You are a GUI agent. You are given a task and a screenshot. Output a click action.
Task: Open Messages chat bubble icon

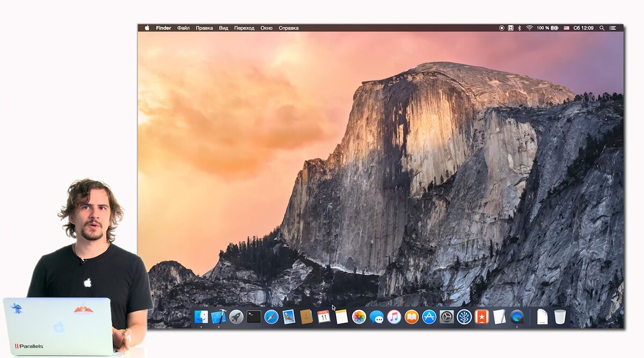(x=377, y=317)
